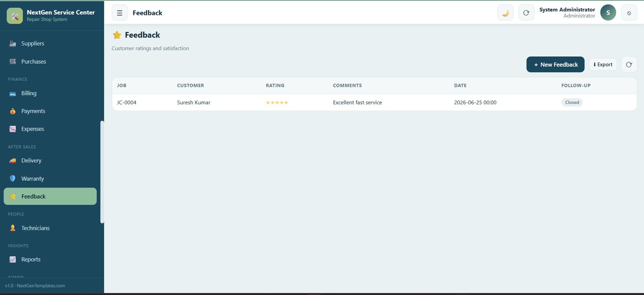Click the five-star rating for JC-0004
644x295 pixels.
pyautogui.click(x=277, y=103)
